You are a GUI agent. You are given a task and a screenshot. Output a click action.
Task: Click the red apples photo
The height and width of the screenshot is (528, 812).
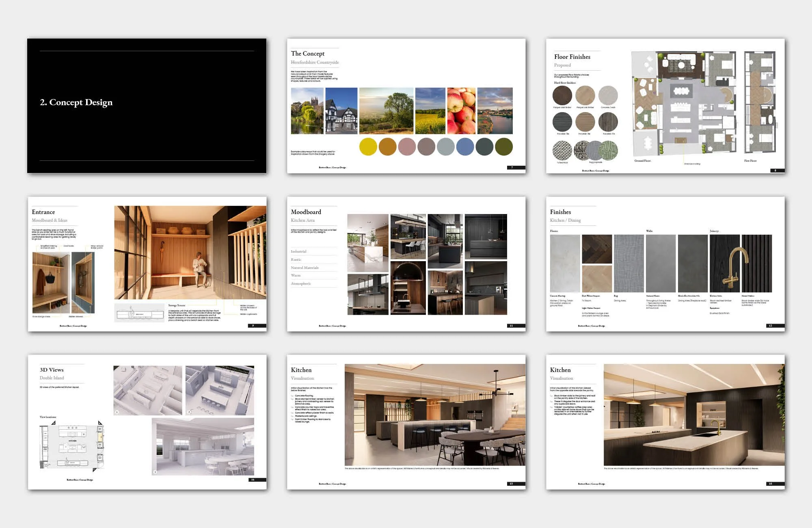click(x=461, y=111)
